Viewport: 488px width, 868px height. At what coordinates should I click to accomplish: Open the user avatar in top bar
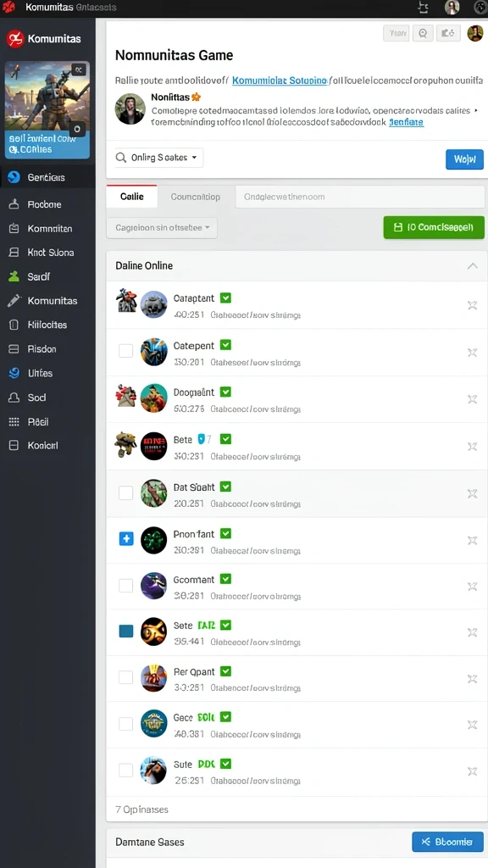click(x=452, y=7)
